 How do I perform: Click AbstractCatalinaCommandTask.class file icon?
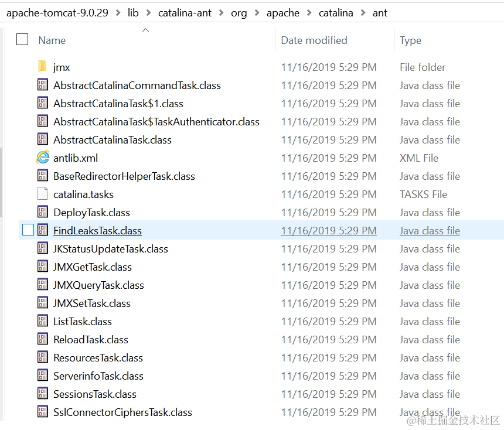(x=42, y=85)
